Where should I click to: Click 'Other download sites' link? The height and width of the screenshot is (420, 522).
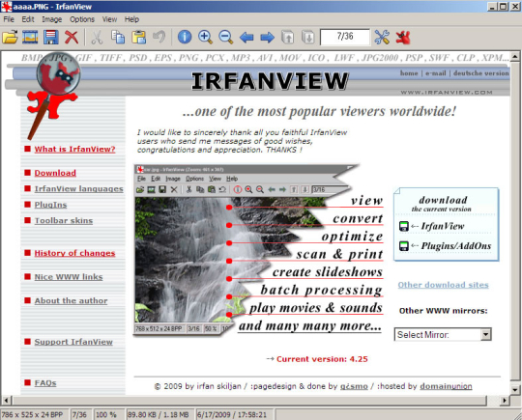443,285
